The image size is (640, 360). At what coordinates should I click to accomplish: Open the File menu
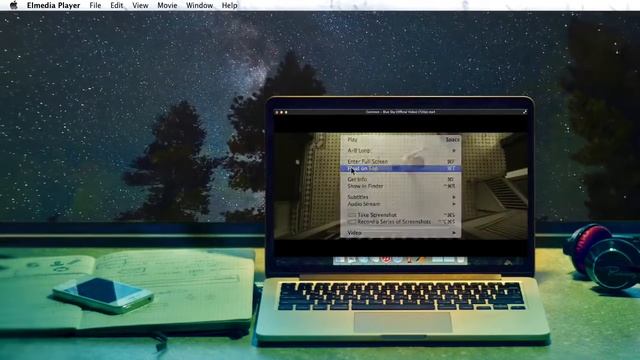95,5
